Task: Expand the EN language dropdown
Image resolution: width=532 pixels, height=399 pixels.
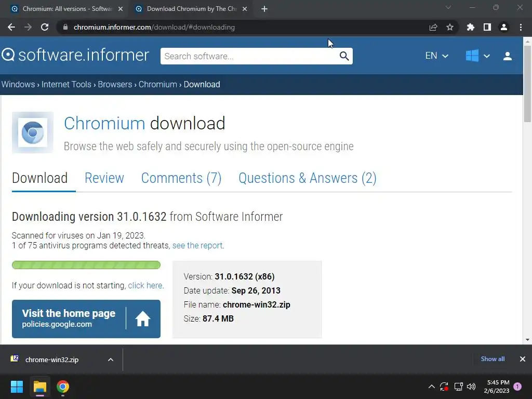Action: (x=436, y=56)
